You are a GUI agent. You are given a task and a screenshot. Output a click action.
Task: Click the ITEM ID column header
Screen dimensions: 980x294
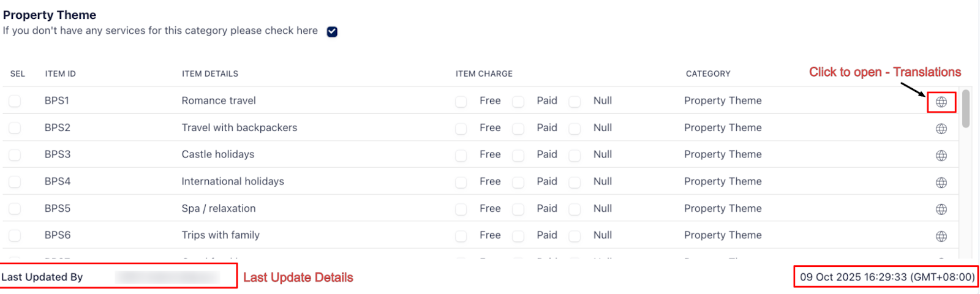(x=60, y=73)
